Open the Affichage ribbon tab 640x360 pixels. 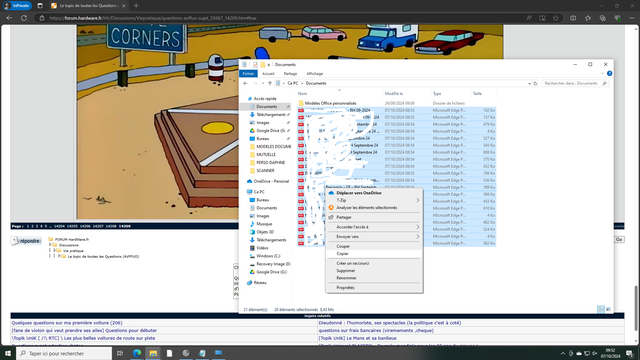click(315, 74)
